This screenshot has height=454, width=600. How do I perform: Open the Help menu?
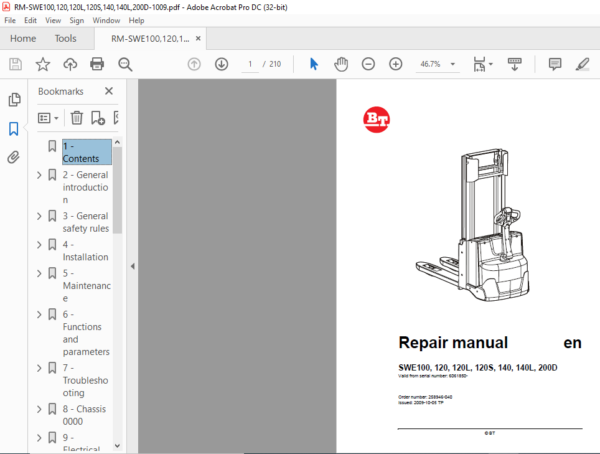point(136,21)
